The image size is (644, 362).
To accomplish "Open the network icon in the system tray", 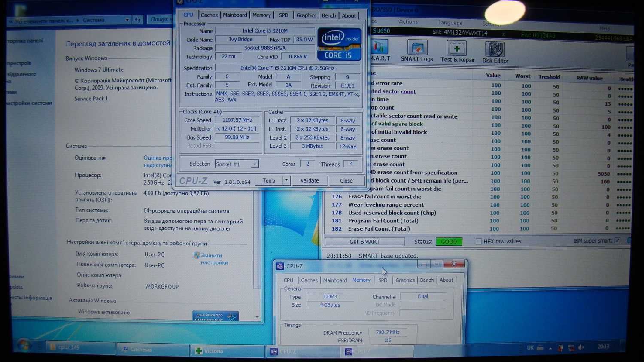I will (571, 348).
